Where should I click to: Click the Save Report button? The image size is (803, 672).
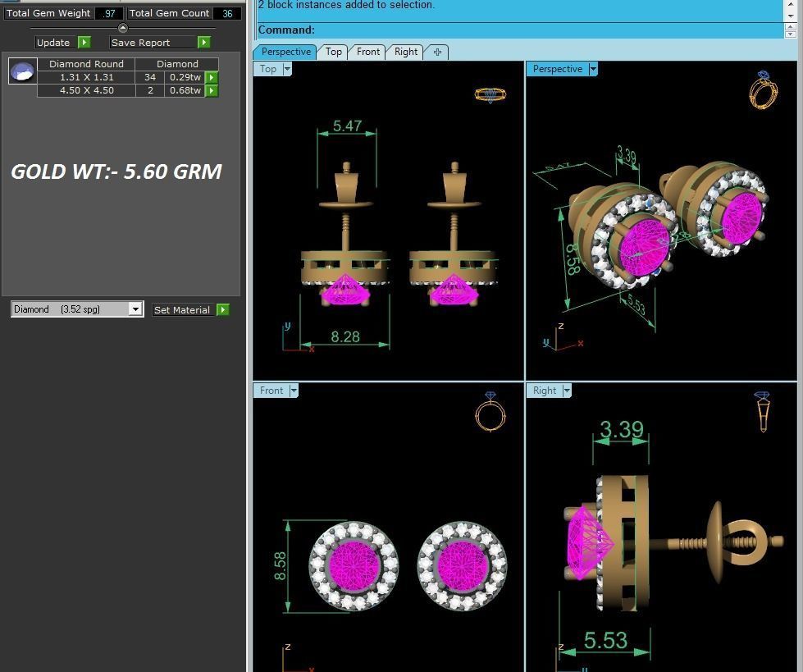(x=153, y=43)
